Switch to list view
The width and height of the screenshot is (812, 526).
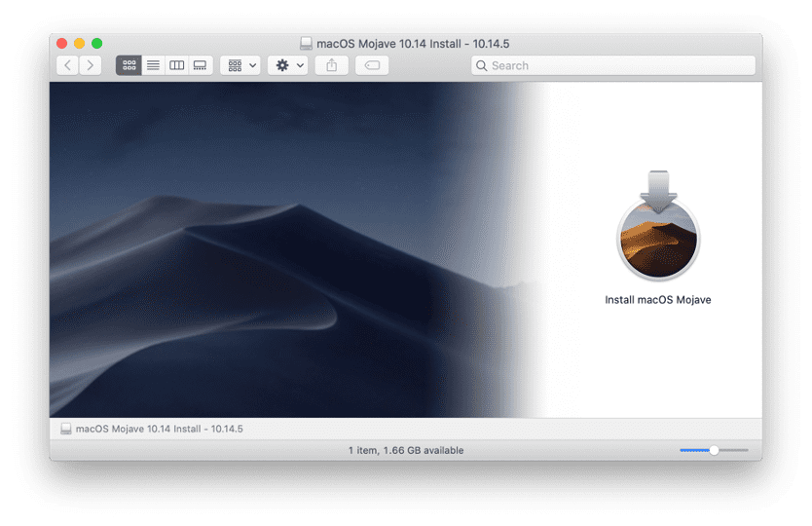point(153,66)
